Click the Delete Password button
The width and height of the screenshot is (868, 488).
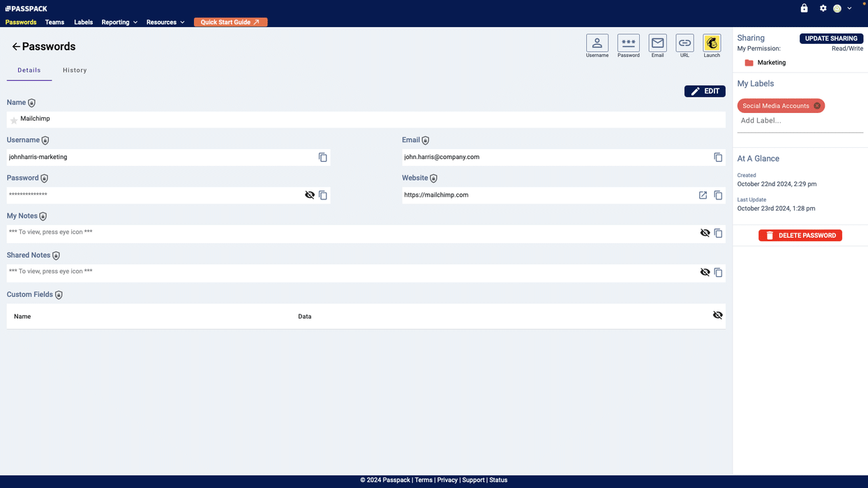click(800, 236)
